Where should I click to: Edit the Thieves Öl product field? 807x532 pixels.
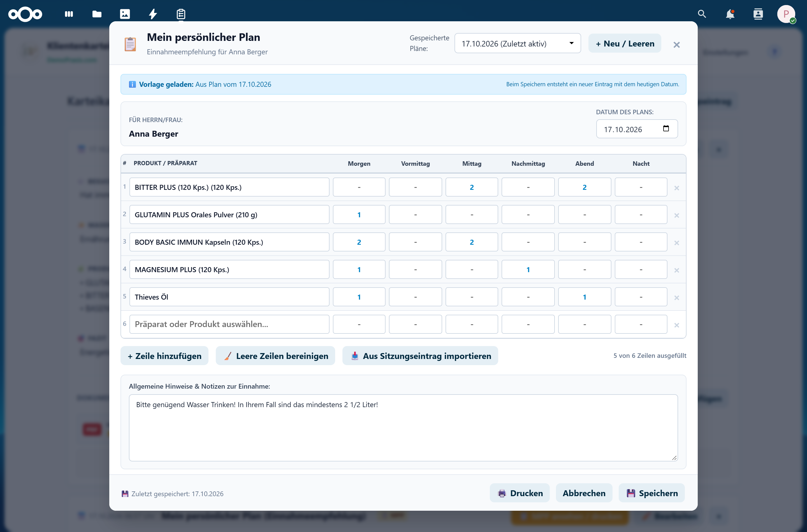(x=229, y=297)
